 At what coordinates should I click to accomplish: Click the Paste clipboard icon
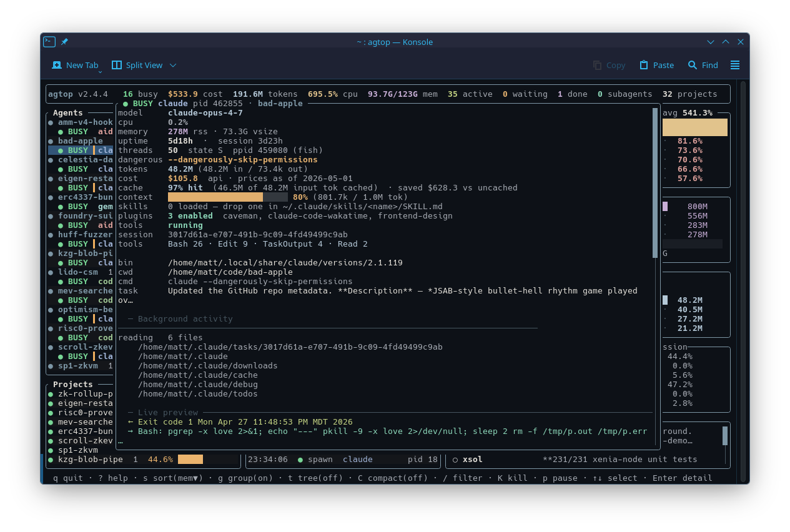[644, 65]
